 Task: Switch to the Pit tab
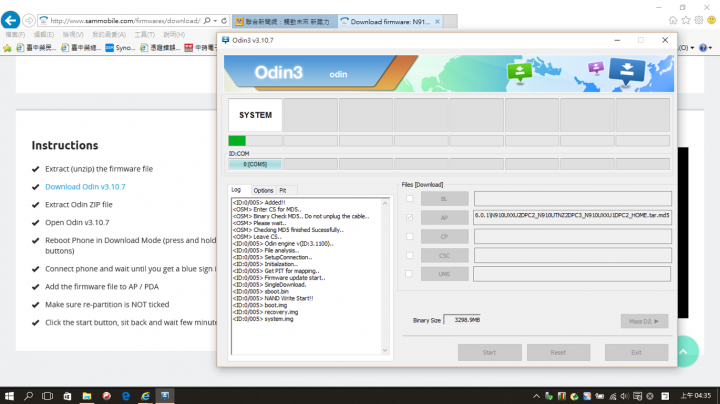(286, 190)
